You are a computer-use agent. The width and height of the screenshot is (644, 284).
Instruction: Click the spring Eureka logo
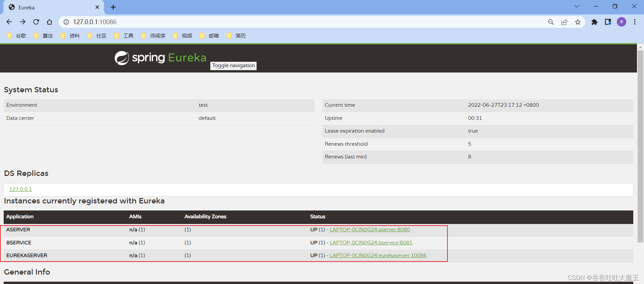coord(160,58)
